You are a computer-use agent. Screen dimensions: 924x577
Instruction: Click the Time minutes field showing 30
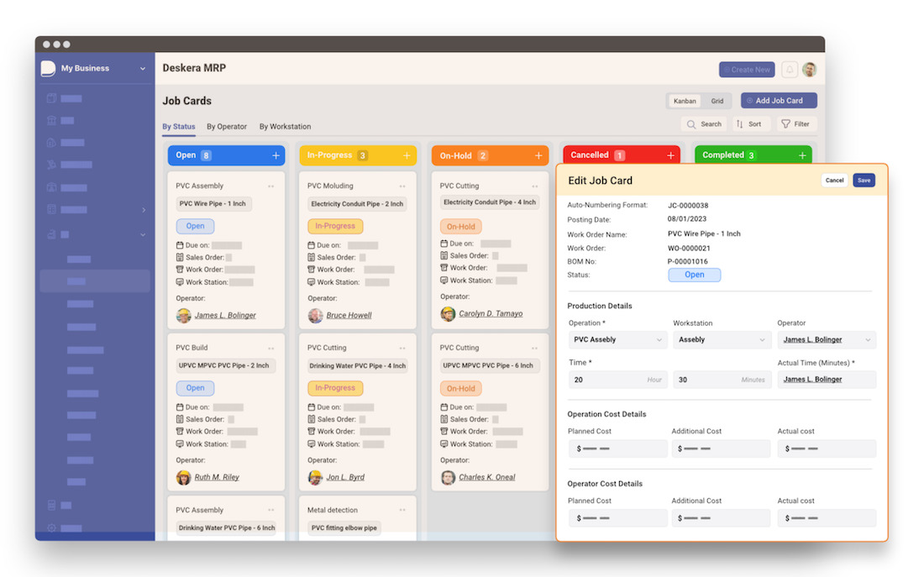point(722,380)
